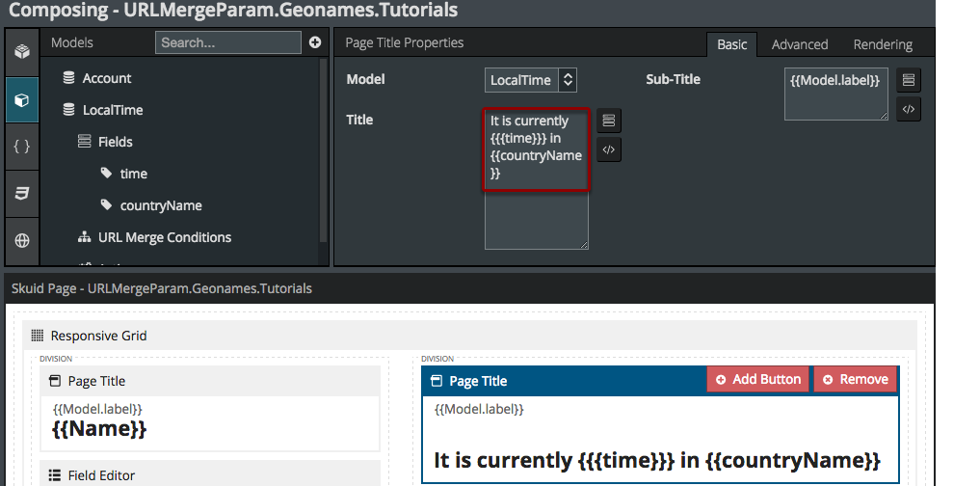Open the field picker beside the Sub-Title box
Viewport: 980px width, 486px height.
pos(908,80)
